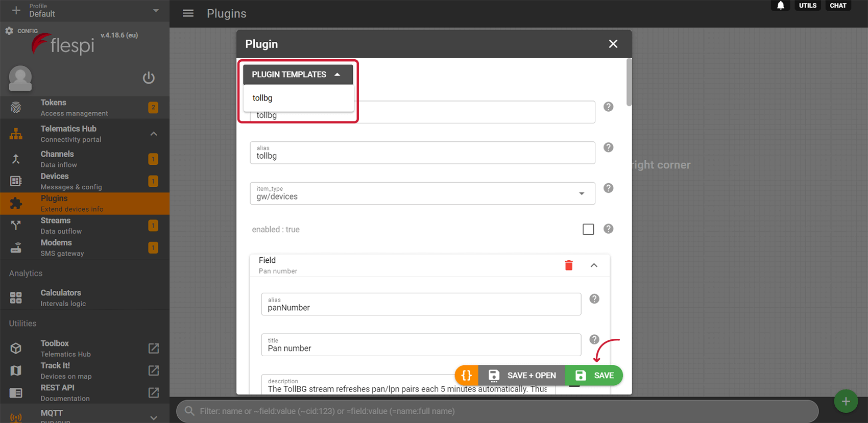Click the Toolbox cube icon
The height and width of the screenshot is (423, 868).
point(16,348)
